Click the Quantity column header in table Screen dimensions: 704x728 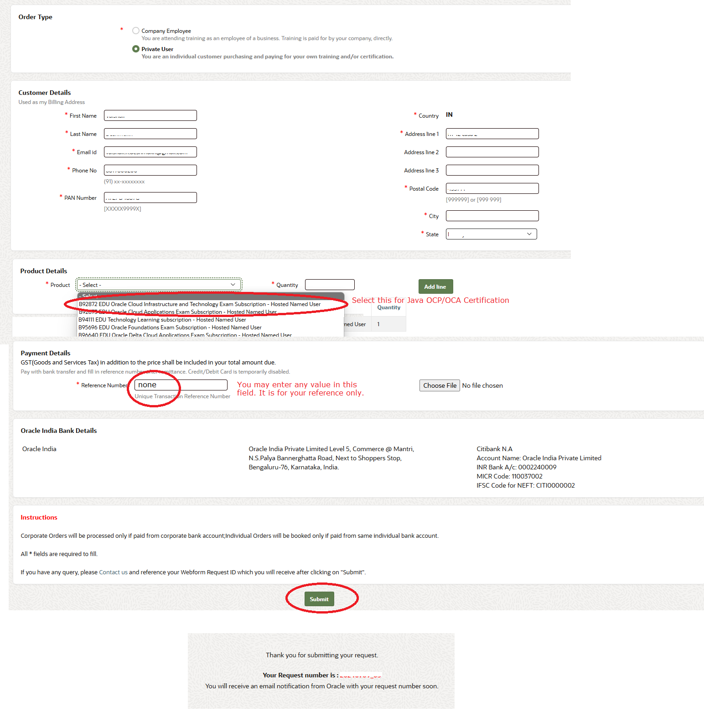tap(388, 307)
